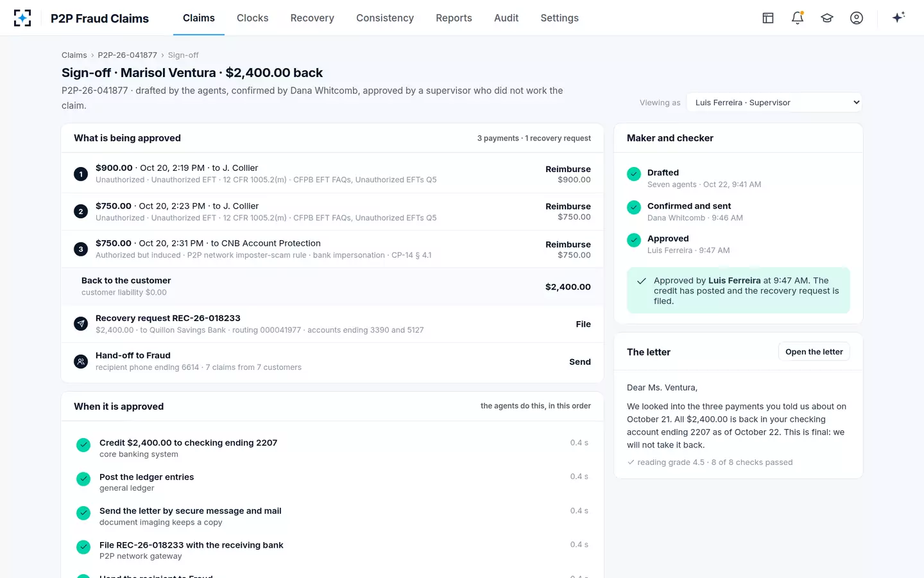This screenshot has width=924, height=578.
Task: Click the reading grade 4.5 checks passed line
Action: 710,462
